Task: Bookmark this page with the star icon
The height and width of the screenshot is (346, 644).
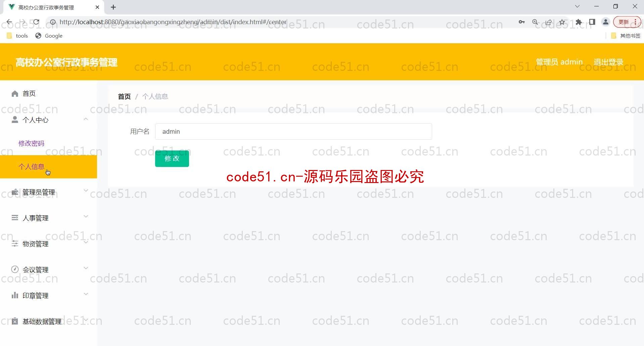Action: [x=562, y=22]
